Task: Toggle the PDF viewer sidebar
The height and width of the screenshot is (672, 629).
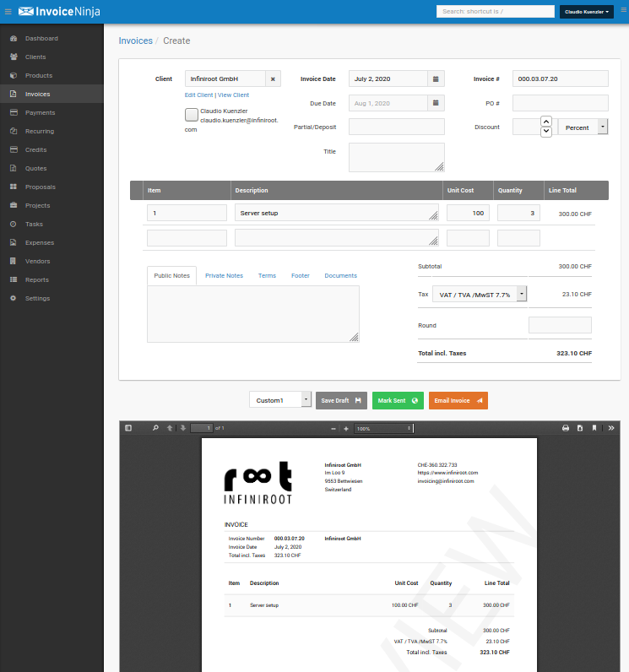Action: click(128, 428)
